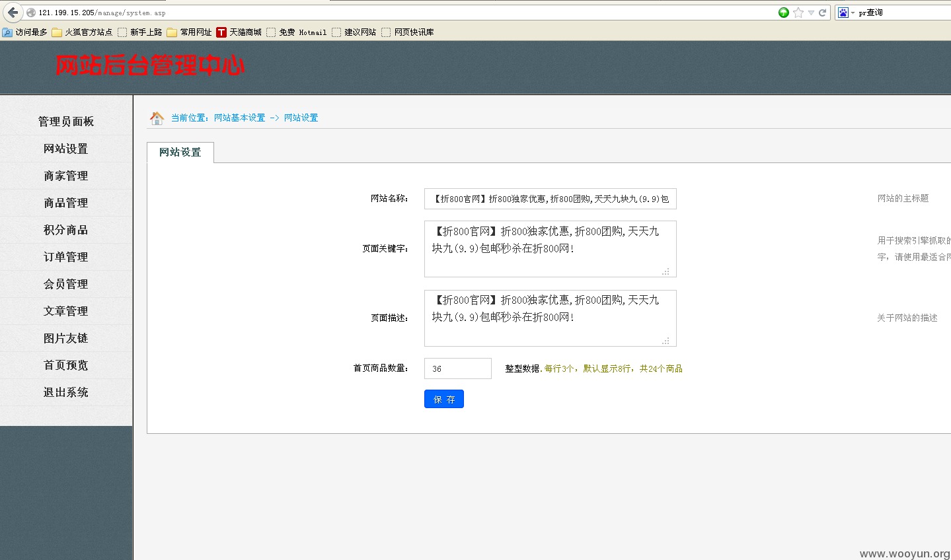Grab the 页面描述 textarea resize handle
This screenshot has height=560, width=951.
coord(666,341)
